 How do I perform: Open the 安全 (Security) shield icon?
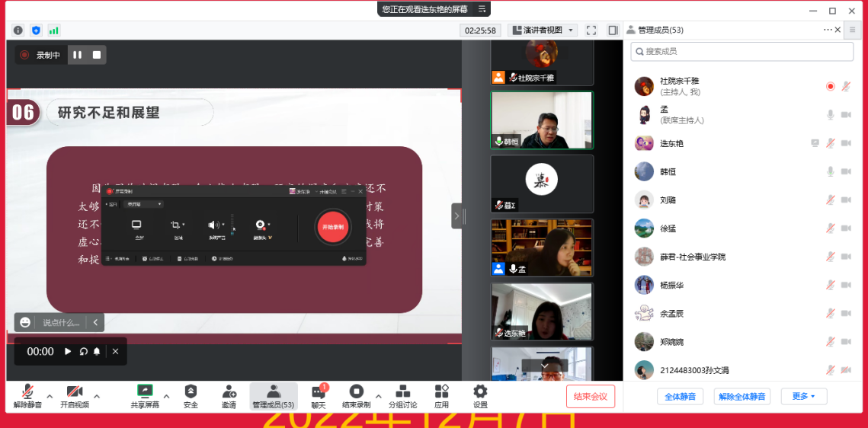click(191, 391)
